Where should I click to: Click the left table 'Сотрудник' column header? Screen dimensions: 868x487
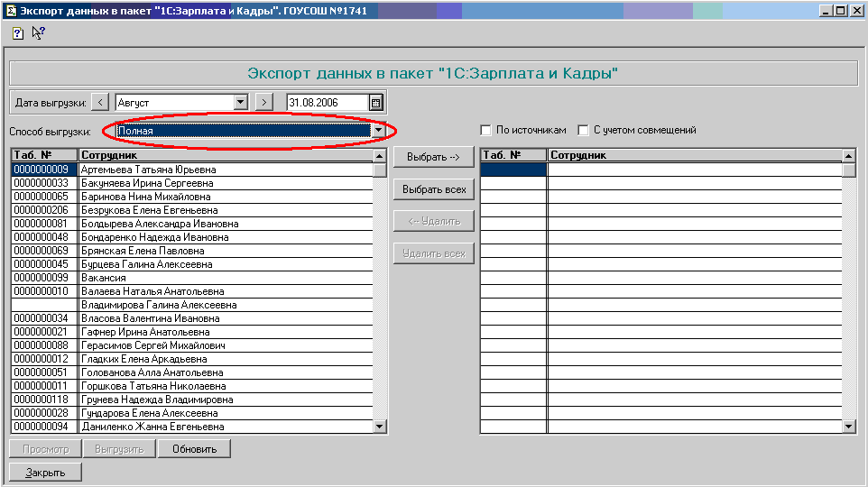[226, 155]
